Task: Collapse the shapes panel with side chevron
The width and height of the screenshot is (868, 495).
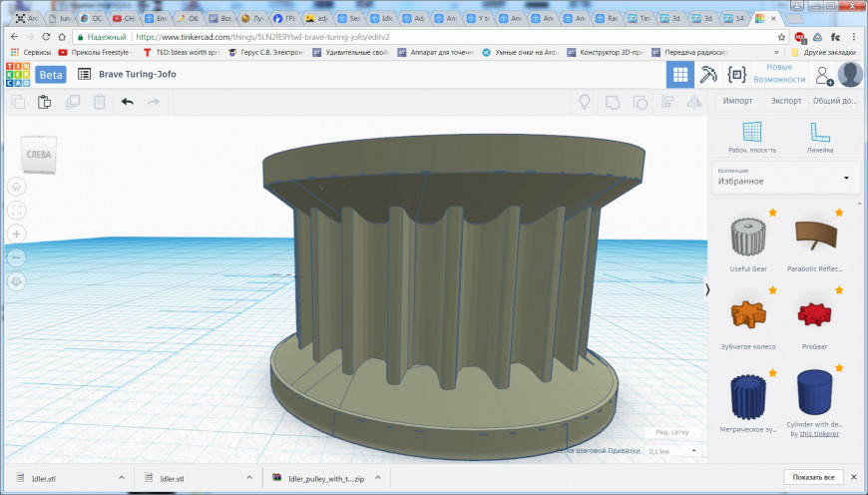Action: click(x=707, y=289)
